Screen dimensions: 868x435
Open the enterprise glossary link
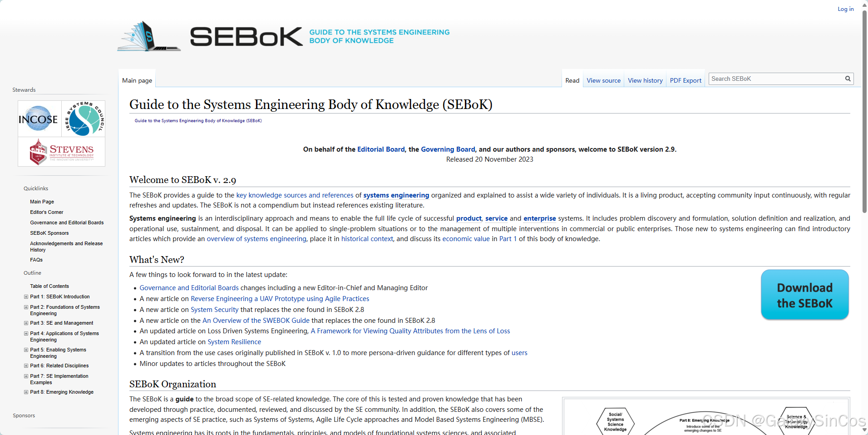coord(540,218)
